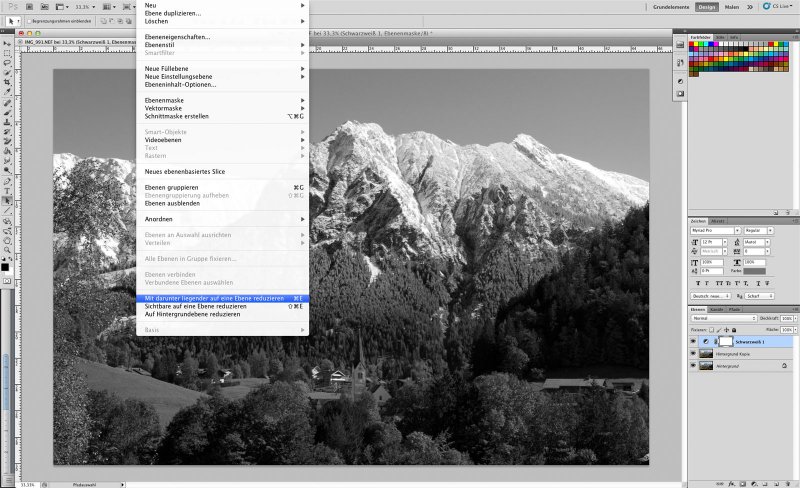Hide the Schwarzweiß 1 layer
This screenshot has width=800, height=488.
[x=694, y=341]
